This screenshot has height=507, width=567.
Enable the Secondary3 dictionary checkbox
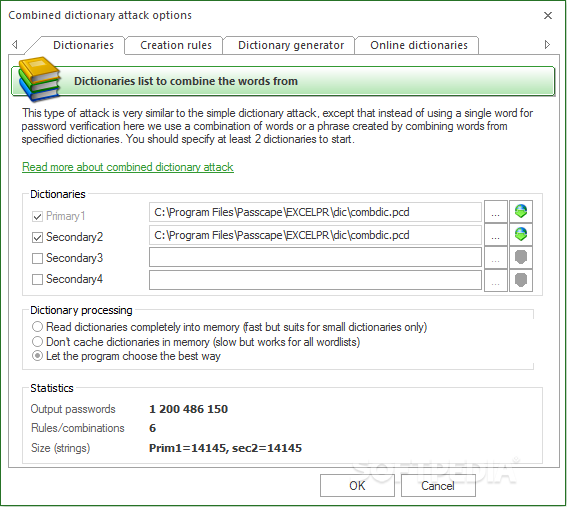[37, 259]
